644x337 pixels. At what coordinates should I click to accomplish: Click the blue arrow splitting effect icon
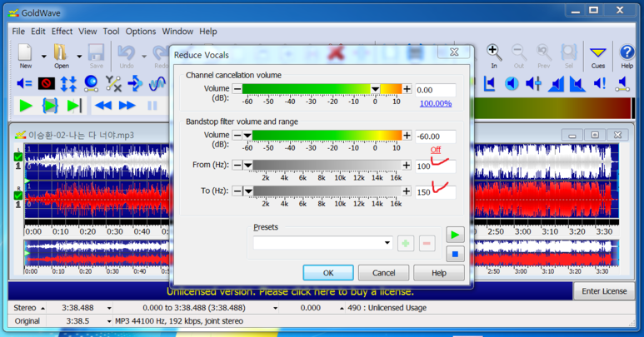[x=135, y=84]
